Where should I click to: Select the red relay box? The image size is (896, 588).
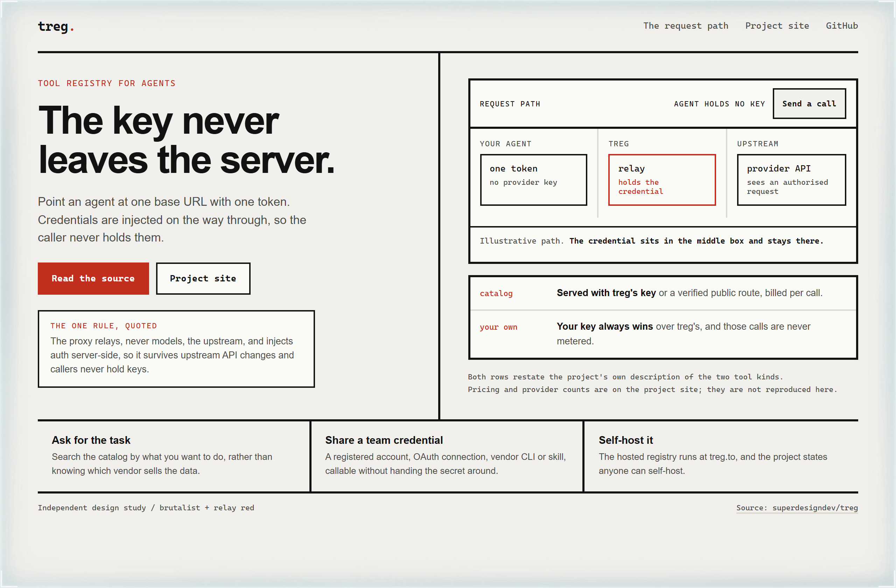[662, 180]
